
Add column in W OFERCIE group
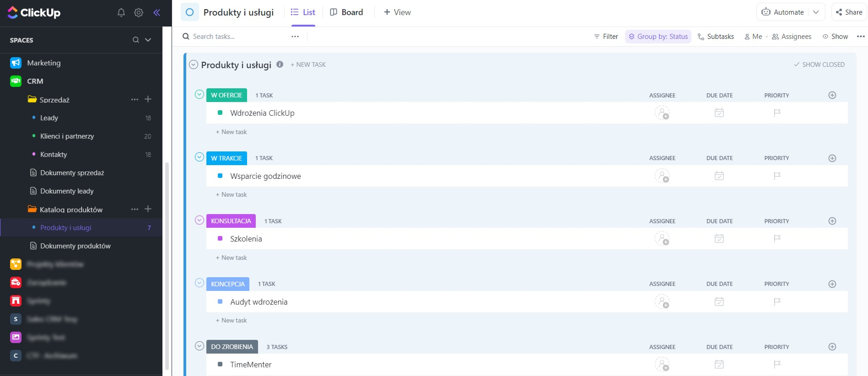(x=832, y=95)
